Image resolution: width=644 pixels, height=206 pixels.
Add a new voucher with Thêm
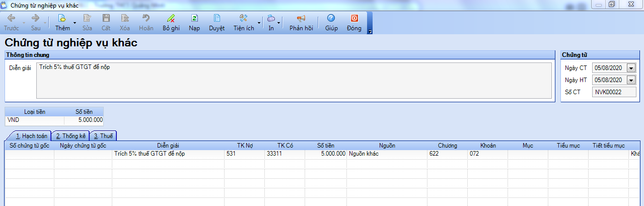[x=62, y=23]
